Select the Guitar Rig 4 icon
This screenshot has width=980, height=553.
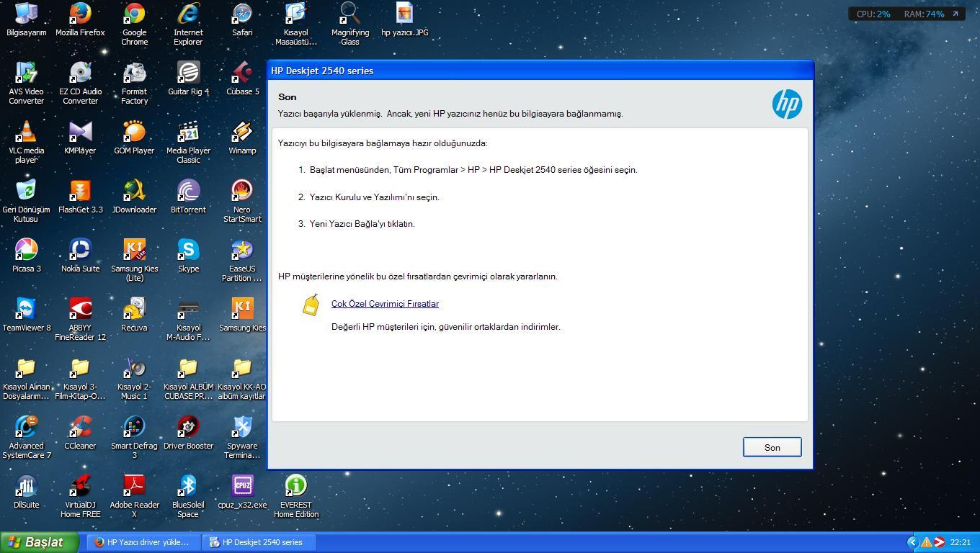[x=188, y=78]
